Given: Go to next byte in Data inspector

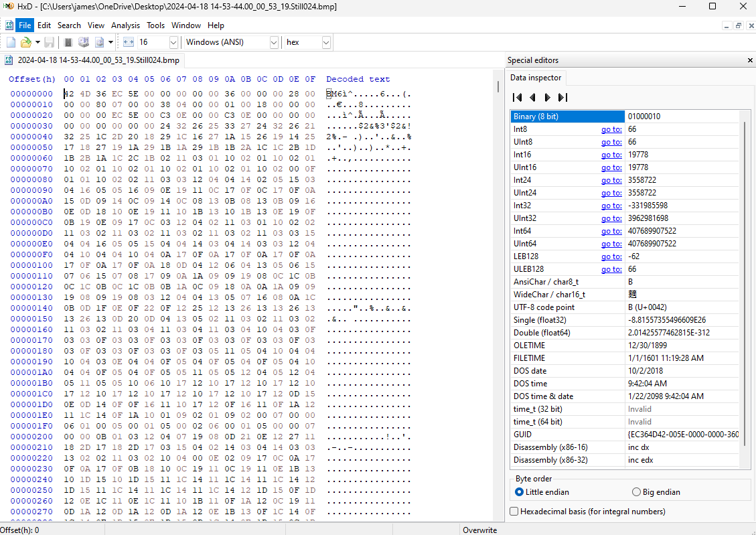Looking at the screenshot, I should 547,98.
